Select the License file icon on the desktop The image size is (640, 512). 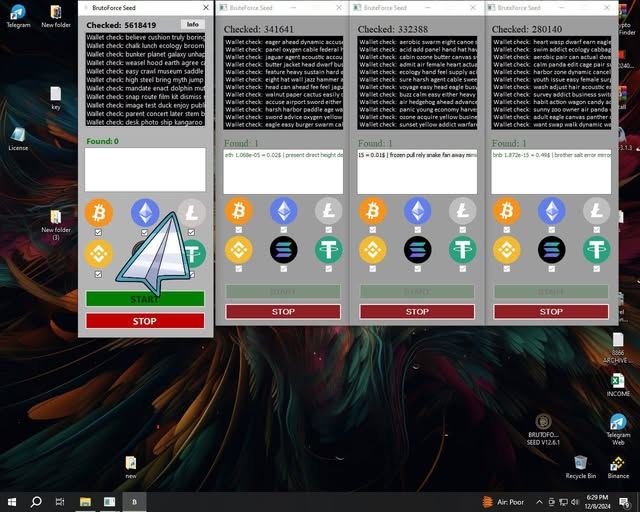[18, 137]
